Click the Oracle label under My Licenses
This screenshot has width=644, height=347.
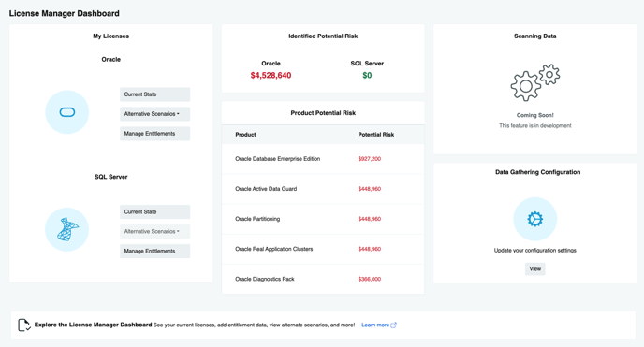[110, 60]
